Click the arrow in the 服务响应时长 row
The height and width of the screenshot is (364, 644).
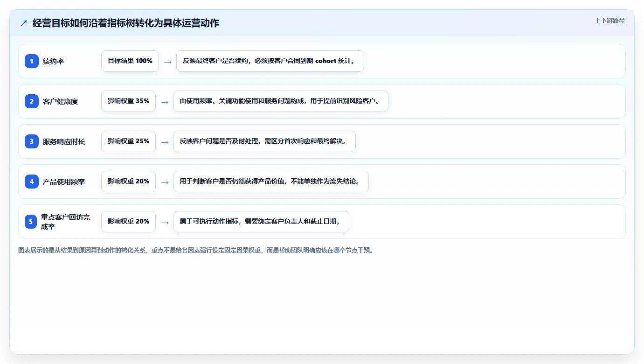point(165,142)
